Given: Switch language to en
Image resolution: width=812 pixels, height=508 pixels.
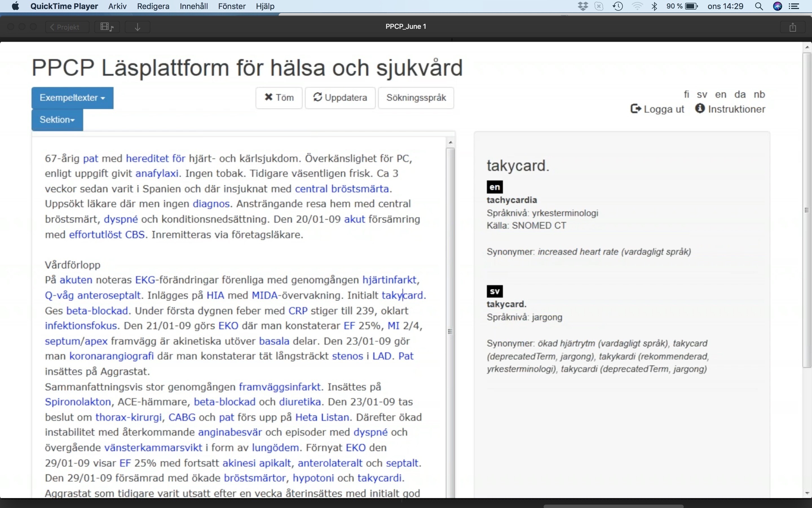Looking at the screenshot, I should click(x=721, y=95).
